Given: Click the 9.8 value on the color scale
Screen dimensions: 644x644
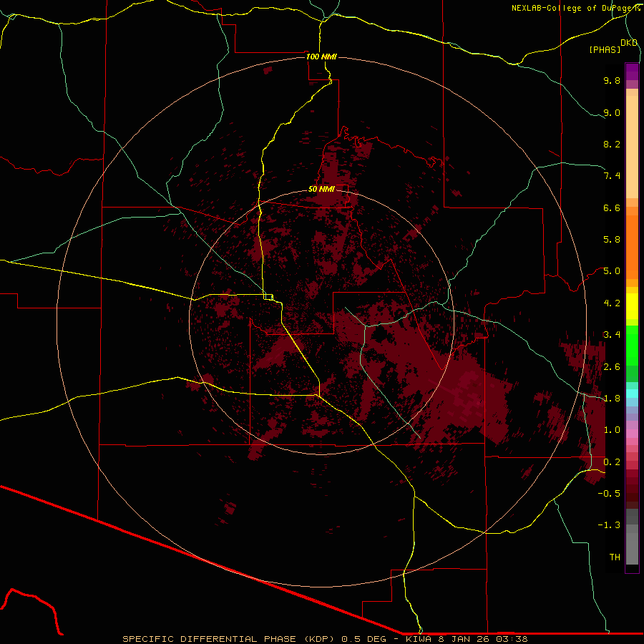Looking at the screenshot, I should [x=612, y=80].
